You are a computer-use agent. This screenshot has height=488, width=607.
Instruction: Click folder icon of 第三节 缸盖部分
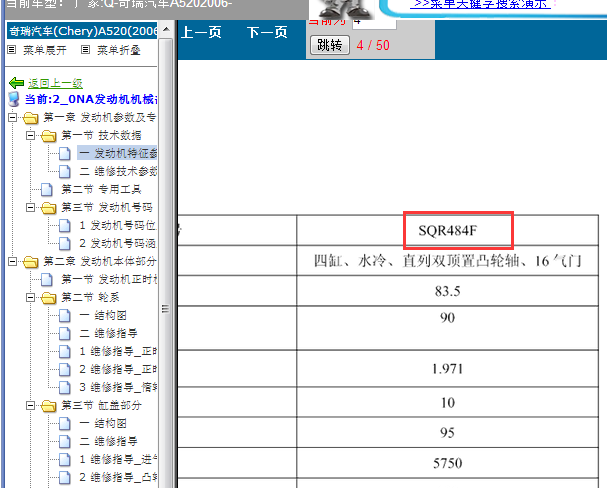(49, 406)
